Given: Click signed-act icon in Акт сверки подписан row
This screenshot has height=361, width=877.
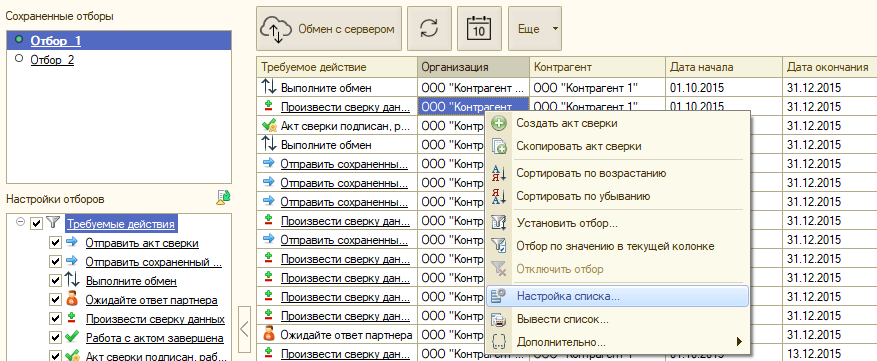Looking at the screenshot, I should point(269,125).
